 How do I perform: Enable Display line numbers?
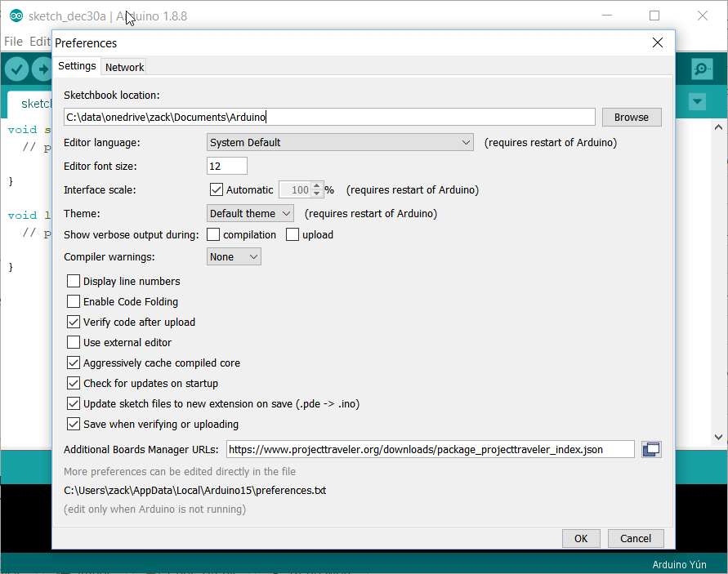click(x=74, y=281)
